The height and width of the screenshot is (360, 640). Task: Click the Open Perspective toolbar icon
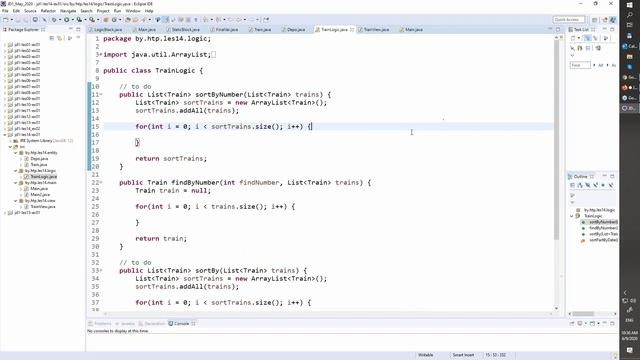[x=595, y=20]
